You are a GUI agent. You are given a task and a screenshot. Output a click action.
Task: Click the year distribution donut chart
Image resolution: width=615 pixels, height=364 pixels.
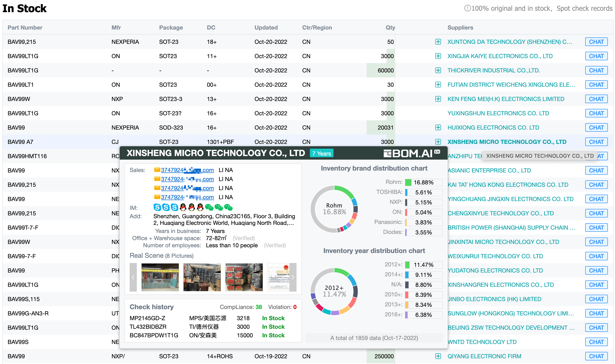click(334, 291)
